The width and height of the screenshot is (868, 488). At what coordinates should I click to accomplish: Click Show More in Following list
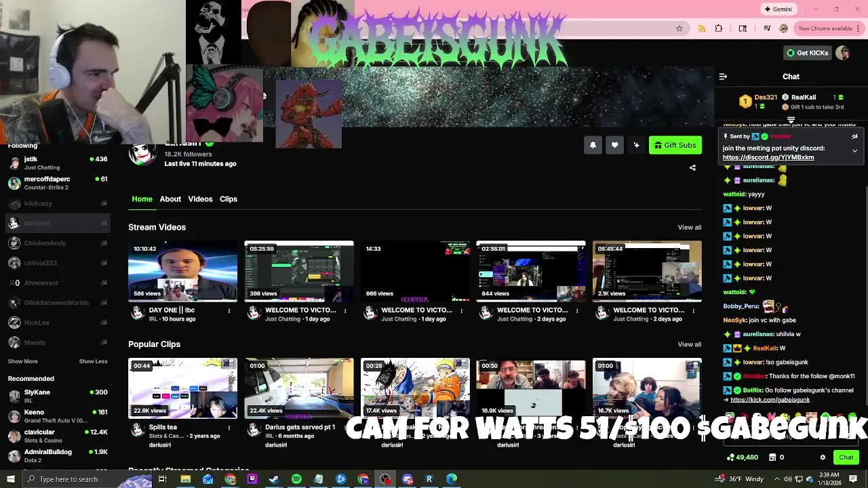pos(22,361)
